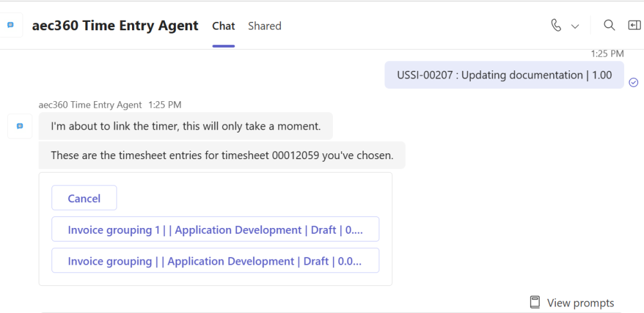
Task: Open the search in chat icon
Action: (x=609, y=25)
